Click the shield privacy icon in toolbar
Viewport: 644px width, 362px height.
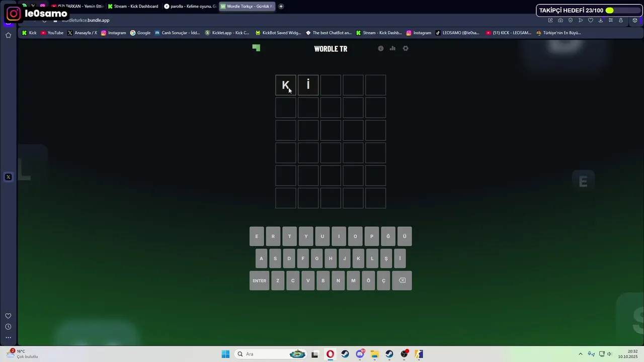pos(571,20)
